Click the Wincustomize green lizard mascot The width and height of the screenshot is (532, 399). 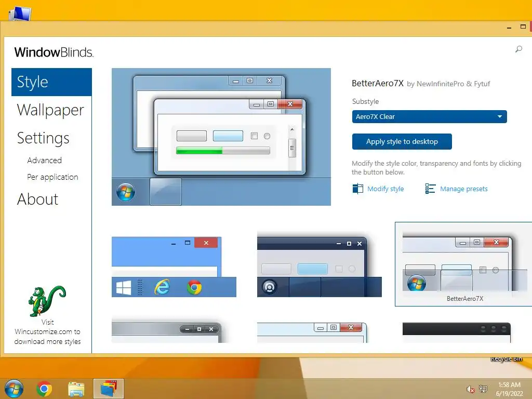coord(47,301)
